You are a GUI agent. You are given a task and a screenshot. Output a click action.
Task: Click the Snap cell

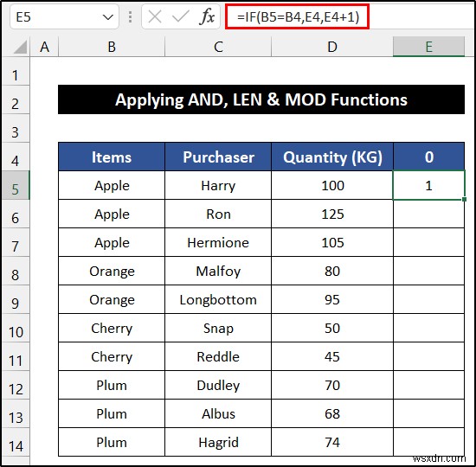point(218,328)
